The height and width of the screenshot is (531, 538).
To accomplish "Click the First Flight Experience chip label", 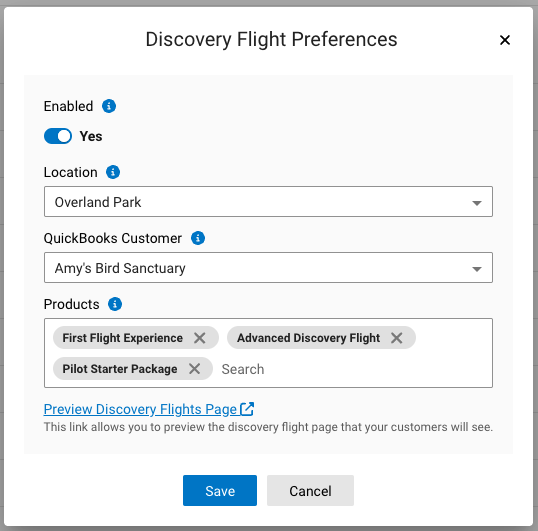I will tap(122, 338).
